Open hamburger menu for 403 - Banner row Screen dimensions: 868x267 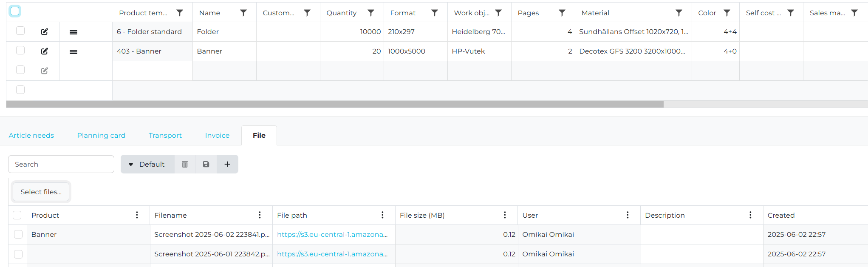(73, 51)
